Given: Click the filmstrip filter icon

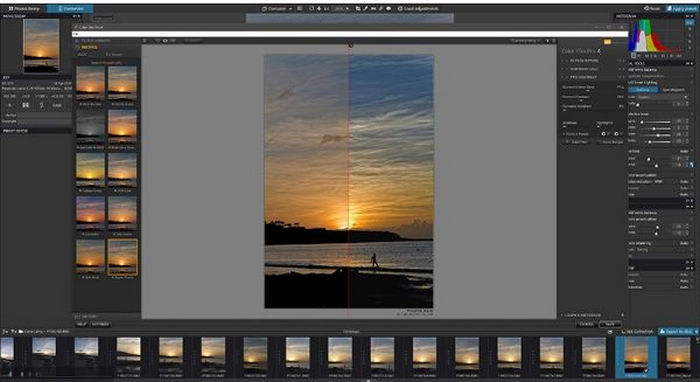Looking at the screenshot, I should pyautogui.click(x=13, y=332).
